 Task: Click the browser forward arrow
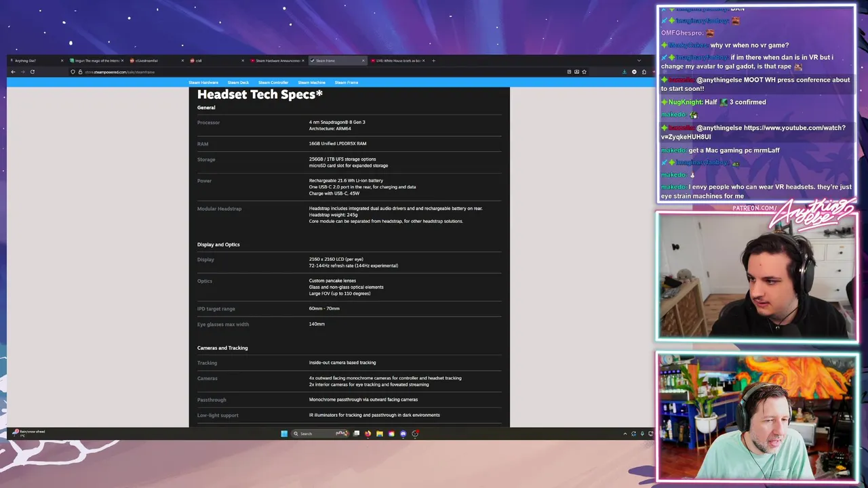pyautogui.click(x=22, y=72)
